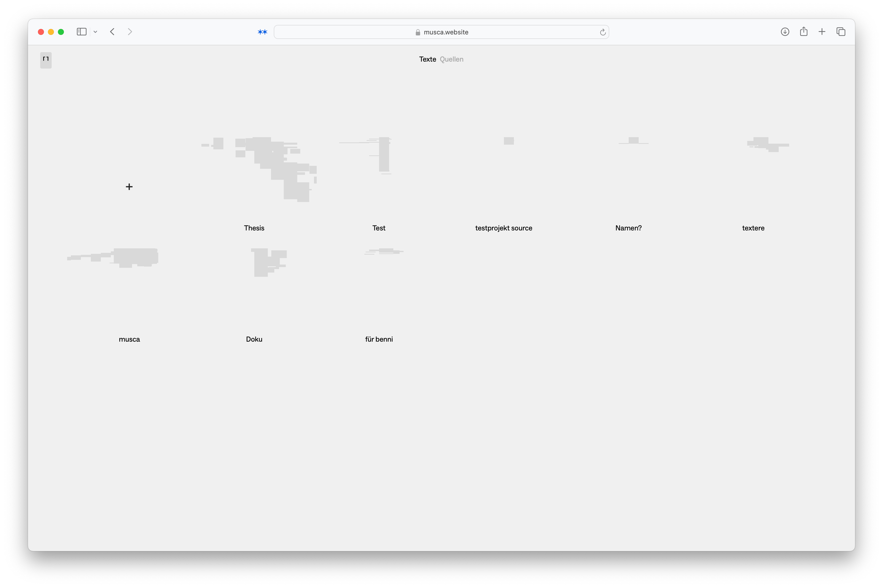Open a new tab with plus icon
The height and width of the screenshot is (588, 883).
coord(822,32)
